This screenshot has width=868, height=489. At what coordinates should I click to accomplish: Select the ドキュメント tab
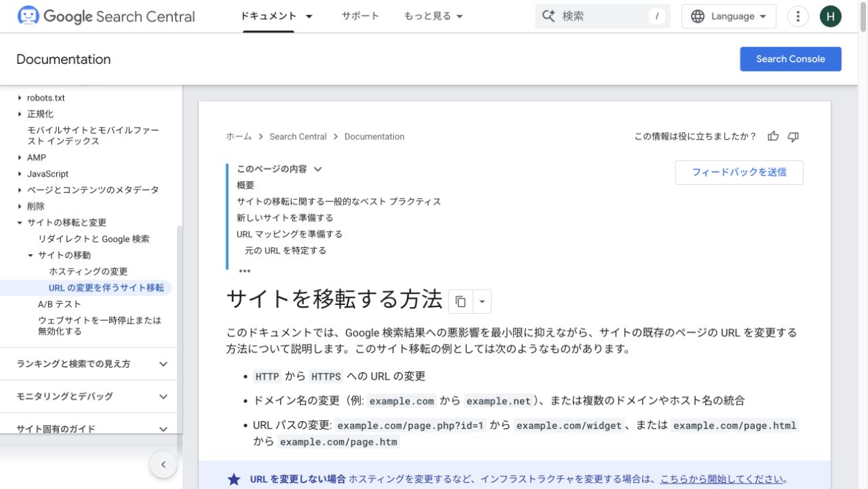[269, 16]
